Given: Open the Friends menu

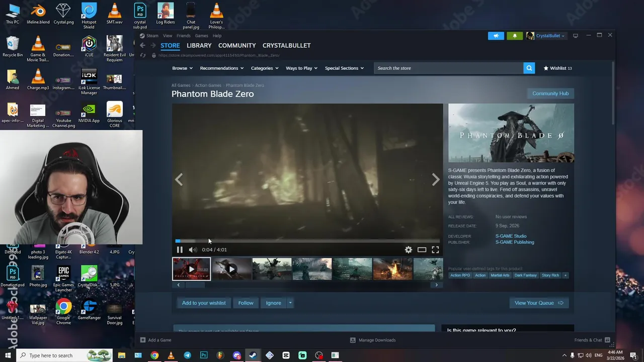Looking at the screenshot, I should (x=184, y=36).
